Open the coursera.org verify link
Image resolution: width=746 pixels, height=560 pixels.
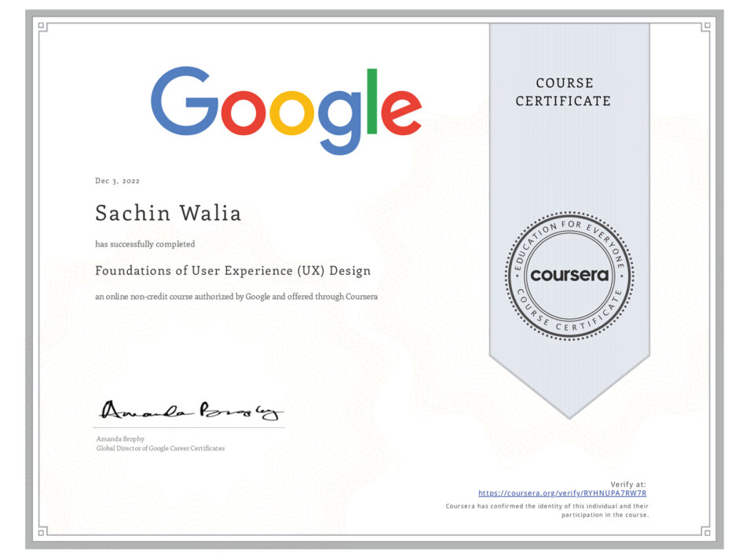point(562,493)
